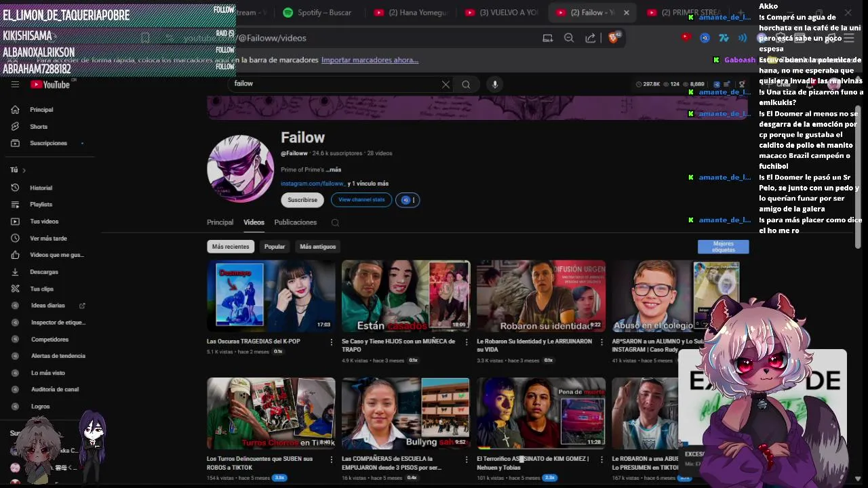868x488 pixels.
Task: Select Popular filter chip
Action: 275,247
